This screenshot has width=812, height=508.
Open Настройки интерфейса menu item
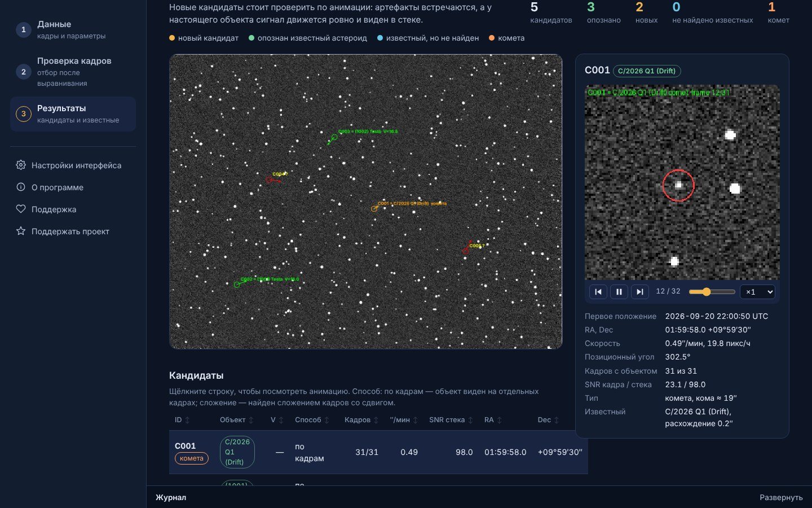coord(73,165)
